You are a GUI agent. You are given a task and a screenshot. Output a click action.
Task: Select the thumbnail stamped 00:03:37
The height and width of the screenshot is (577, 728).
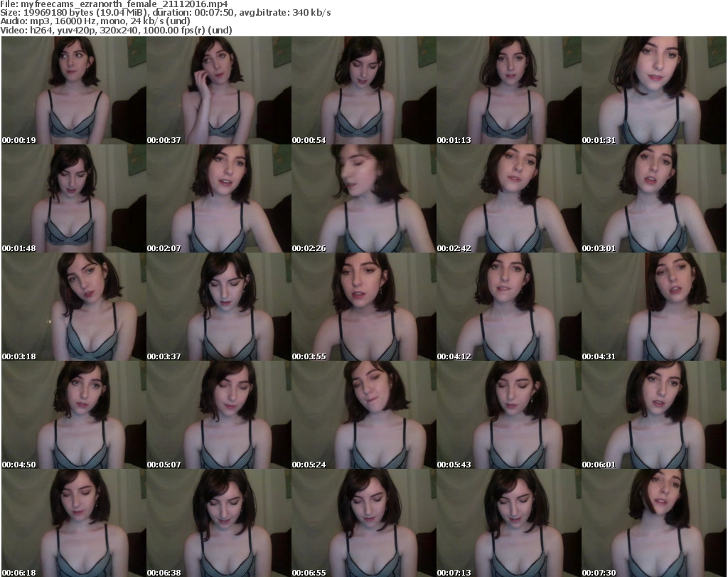tap(219, 307)
